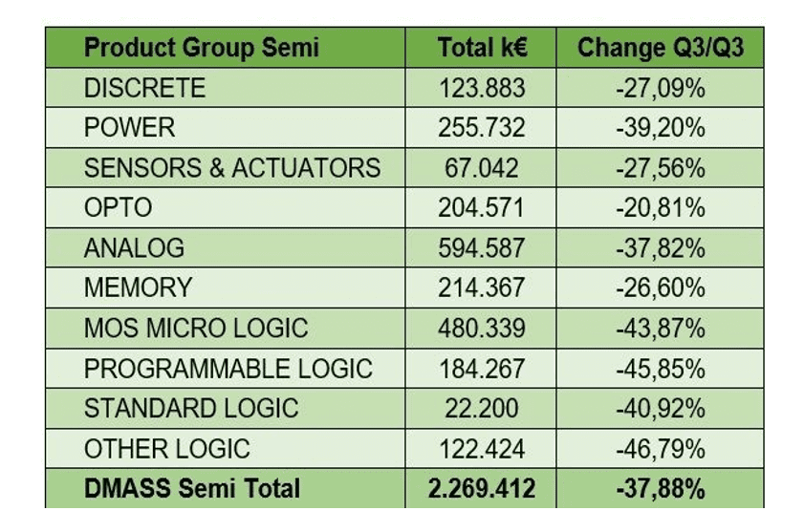Screen dimensions: 804x532
Task: Select the STANDARD LOGIC total 22.200
Action: tap(482, 408)
